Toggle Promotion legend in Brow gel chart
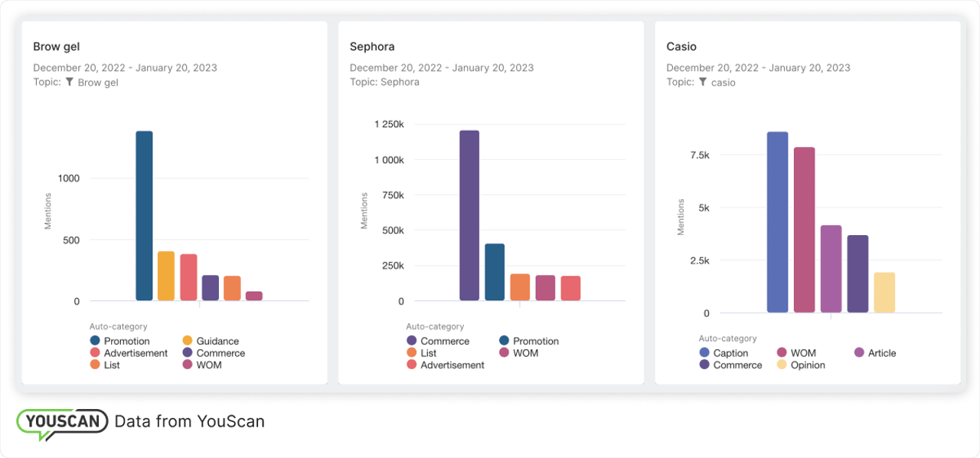Screen dimensions: 980x458 point(126,341)
